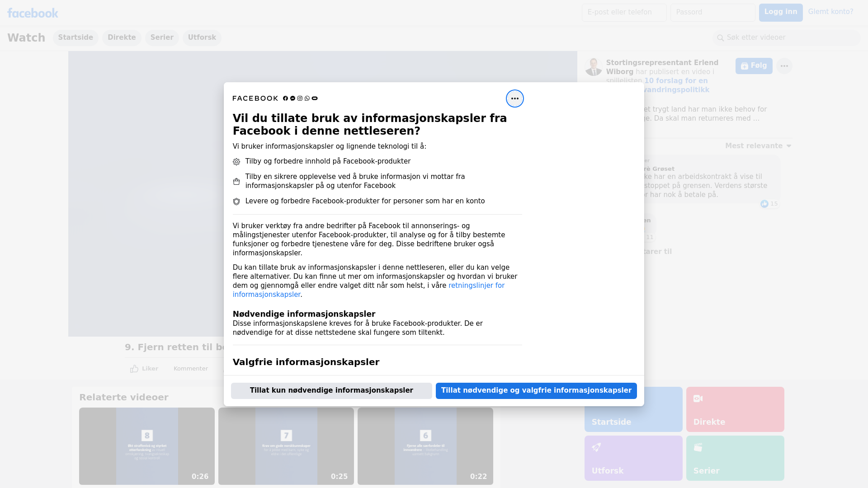Switch to the Direkte tab in Watch

(x=122, y=38)
